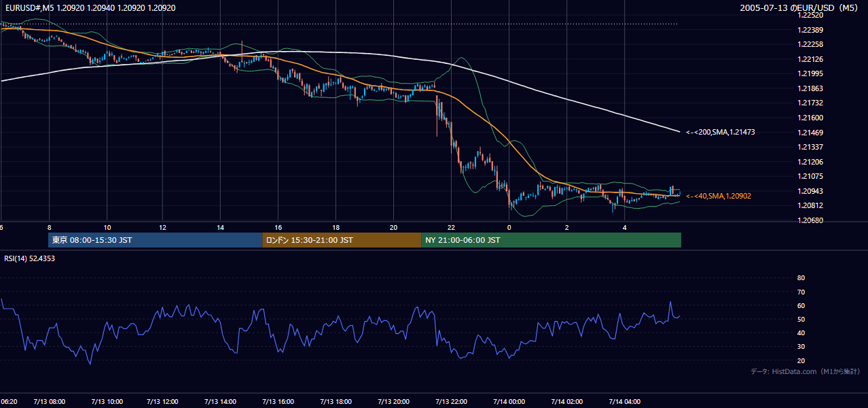Click price level 1.21337 on the axis
The height and width of the screenshot is (408, 868).
[x=810, y=147]
